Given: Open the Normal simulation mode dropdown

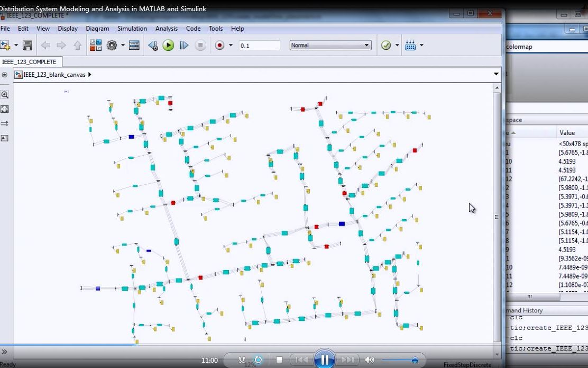Looking at the screenshot, I should pyautogui.click(x=331, y=45).
